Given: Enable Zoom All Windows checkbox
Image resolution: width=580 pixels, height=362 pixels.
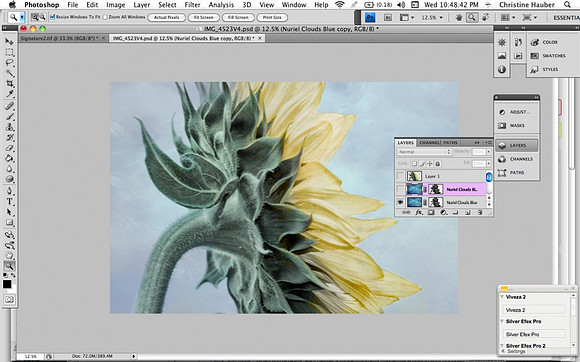Looking at the screenshot, I should point(105,17).
